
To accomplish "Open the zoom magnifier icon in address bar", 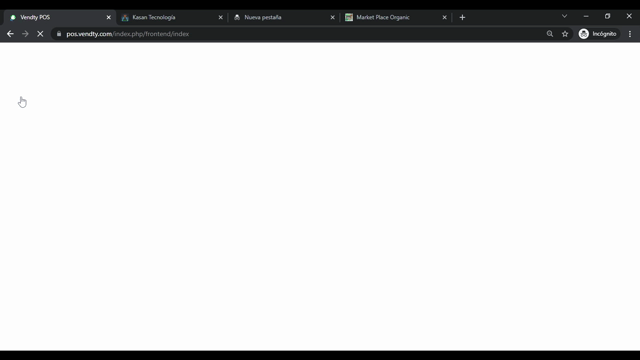I will coord(550,34).
